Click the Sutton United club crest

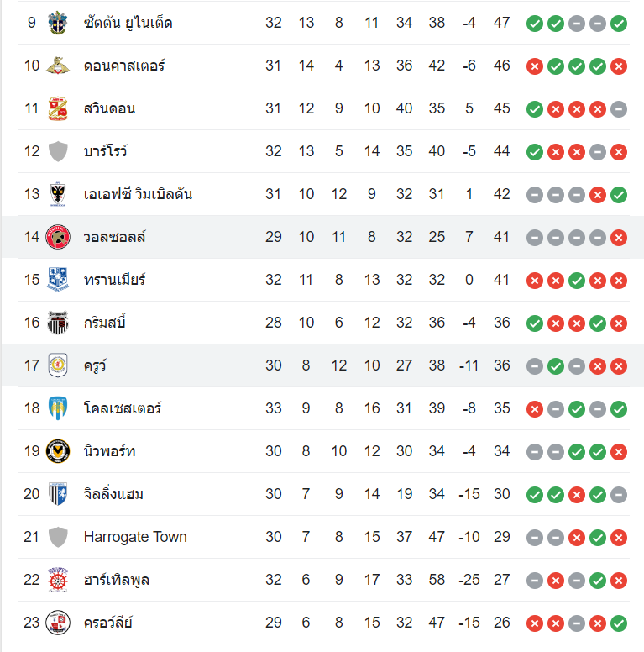(58, 23)
